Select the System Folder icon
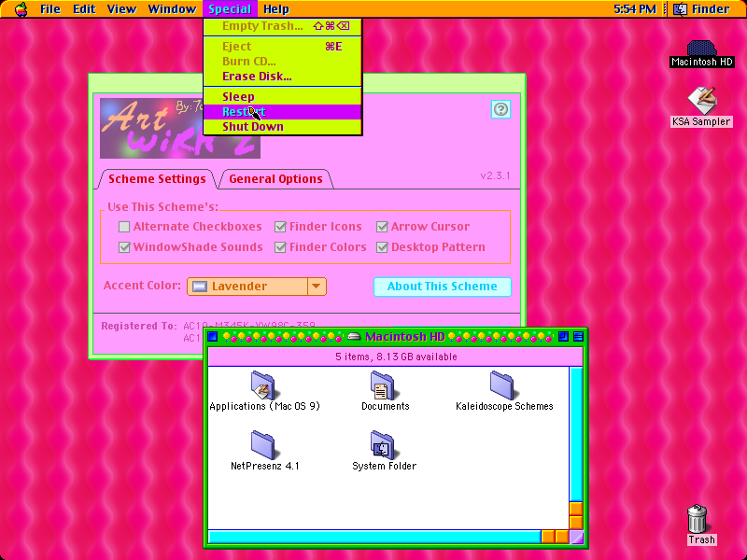Screen dimensions: 747x560 click(x=383, y=445)
